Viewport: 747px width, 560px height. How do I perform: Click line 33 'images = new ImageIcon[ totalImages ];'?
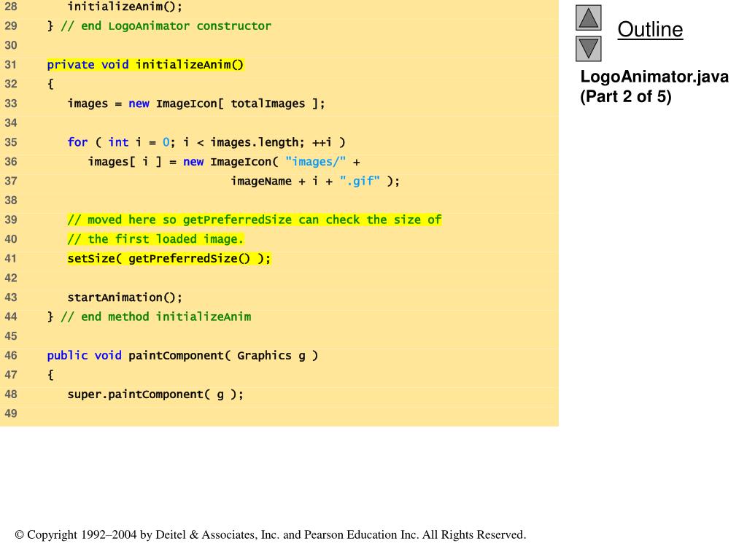point(196,104)
